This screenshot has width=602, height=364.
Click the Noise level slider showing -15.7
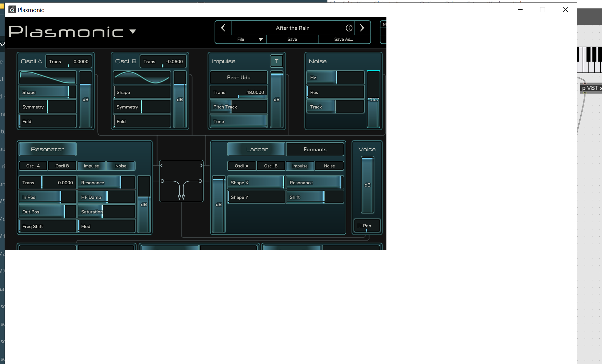(373, 99)
